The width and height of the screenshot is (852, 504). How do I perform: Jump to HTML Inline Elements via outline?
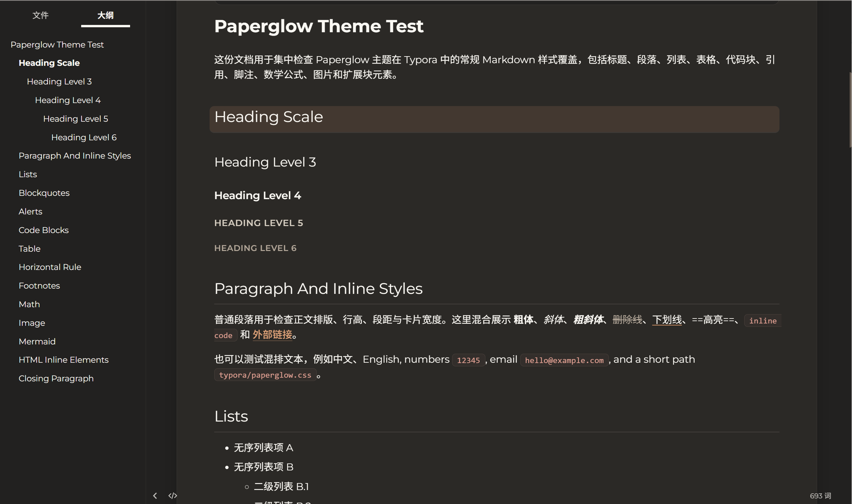pos(64,359)
